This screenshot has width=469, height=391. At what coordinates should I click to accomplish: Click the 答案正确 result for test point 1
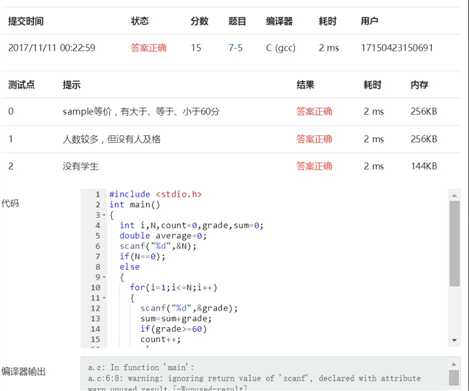[314, 139]
